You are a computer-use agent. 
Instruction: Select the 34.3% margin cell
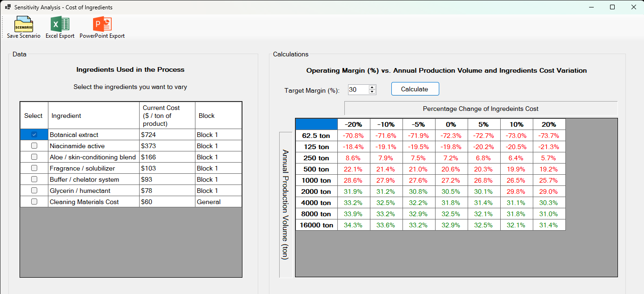pos(354,225)
